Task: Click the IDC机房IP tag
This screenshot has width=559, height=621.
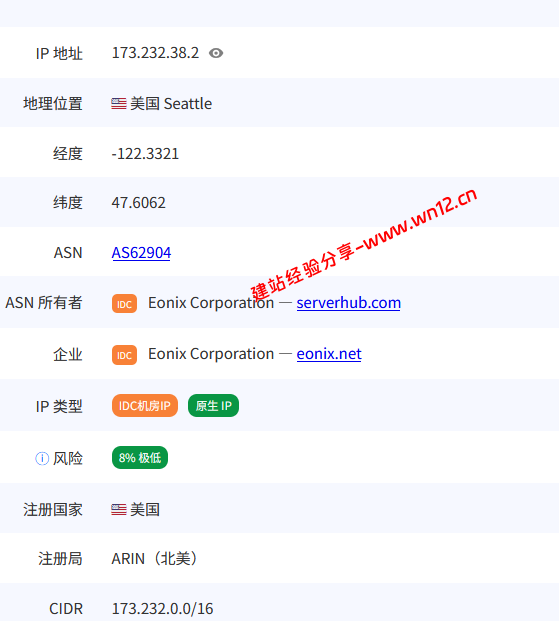Action: pyautogui.click(x=145, y=406)
